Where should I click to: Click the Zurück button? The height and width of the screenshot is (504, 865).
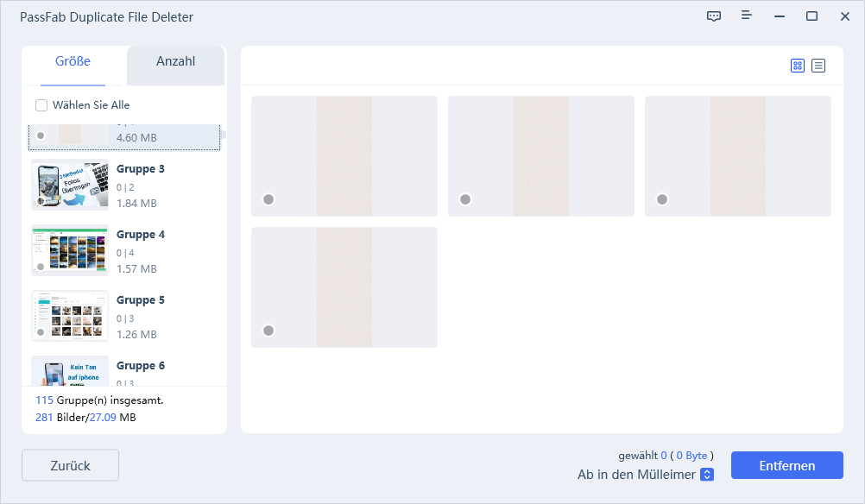coord(70,465)
